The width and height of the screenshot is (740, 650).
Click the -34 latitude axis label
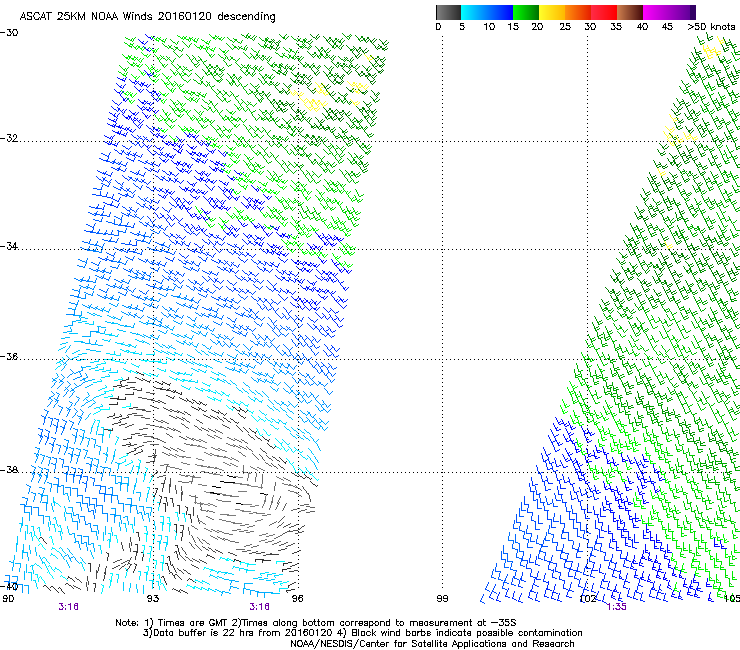pyautogui.click(x=9, y=246)
